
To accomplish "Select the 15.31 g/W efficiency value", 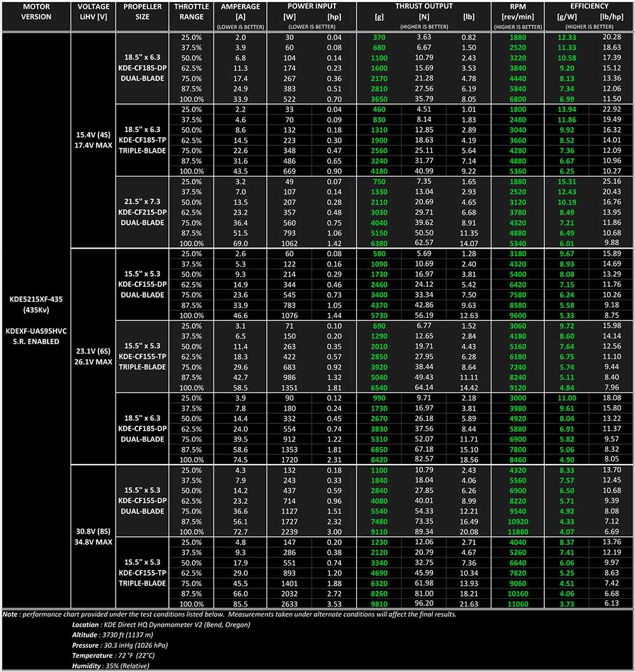I will pos(567,181).
